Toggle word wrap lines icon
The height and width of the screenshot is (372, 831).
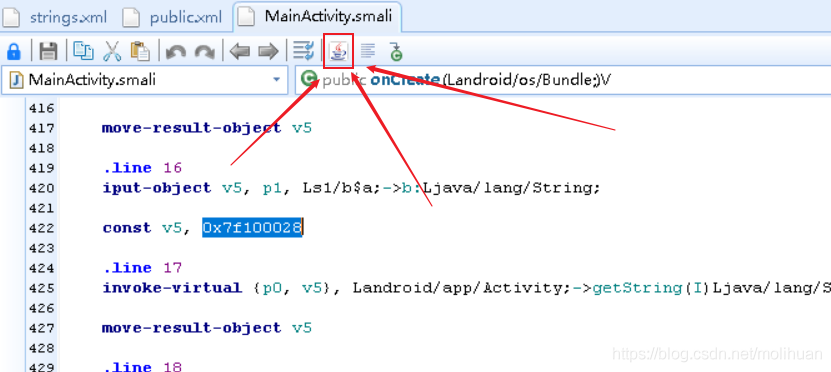[304, 51]
